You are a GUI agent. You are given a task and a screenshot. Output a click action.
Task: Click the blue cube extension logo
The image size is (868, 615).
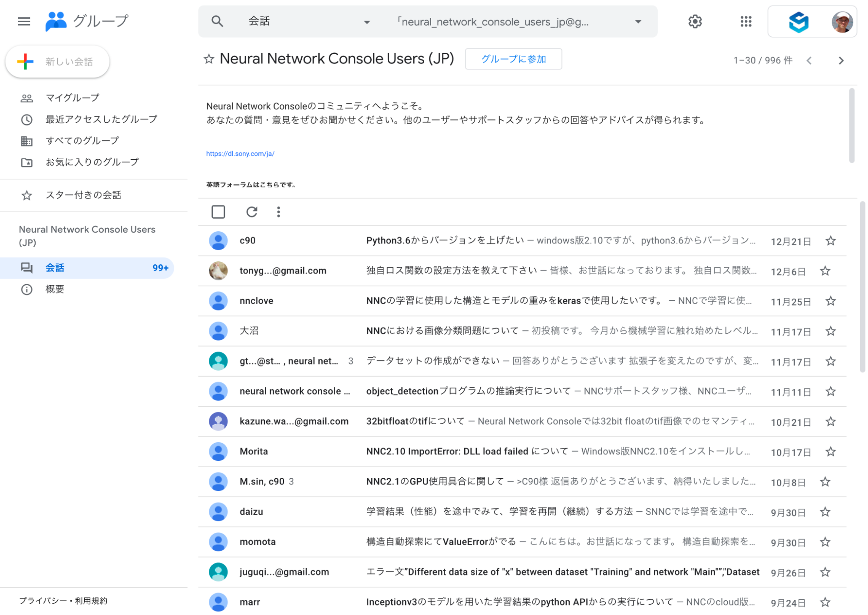[x=799, y=22]
